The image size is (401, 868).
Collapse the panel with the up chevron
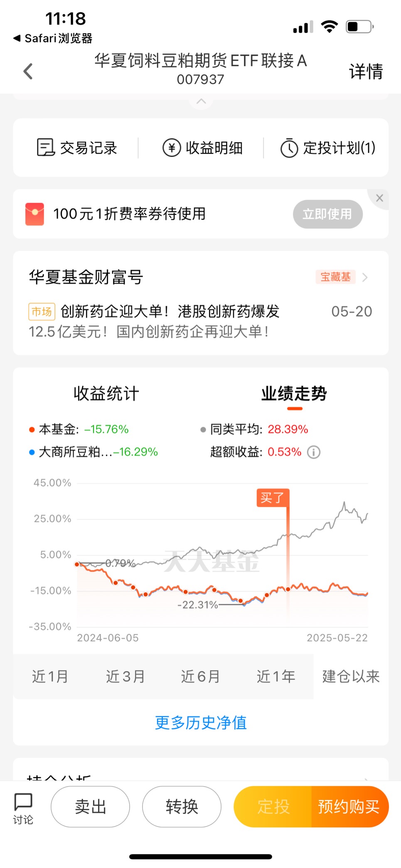click(201, 101)
